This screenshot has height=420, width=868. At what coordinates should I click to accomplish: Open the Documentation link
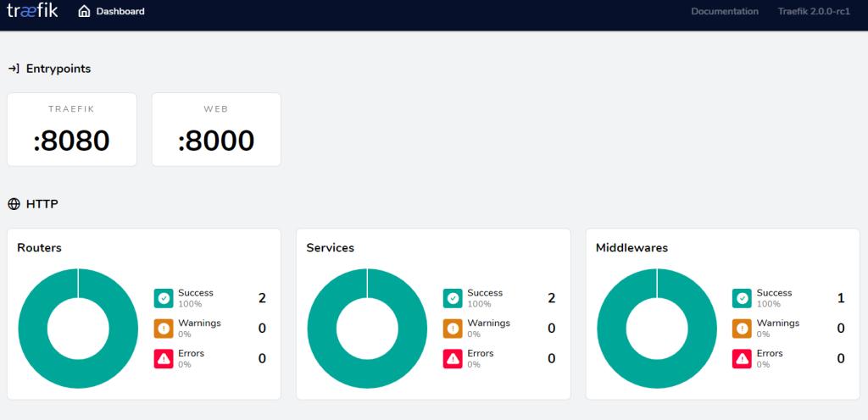pos(725,11)
